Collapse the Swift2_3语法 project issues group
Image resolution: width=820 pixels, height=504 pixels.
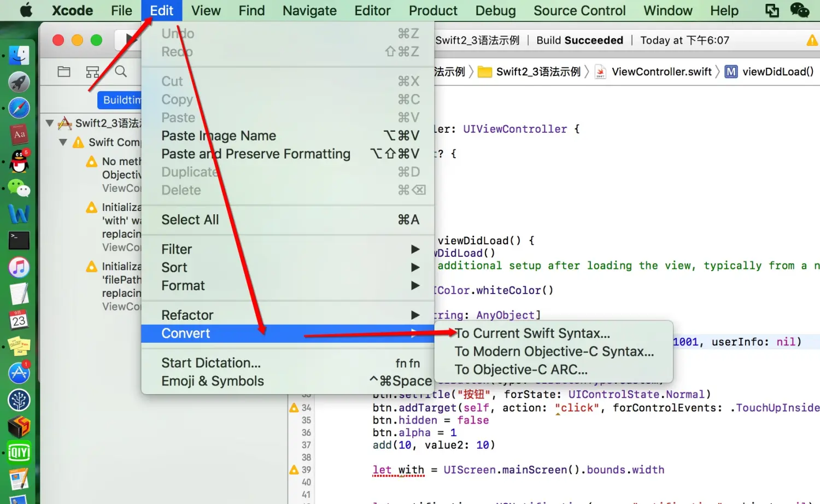click(50, 123)
